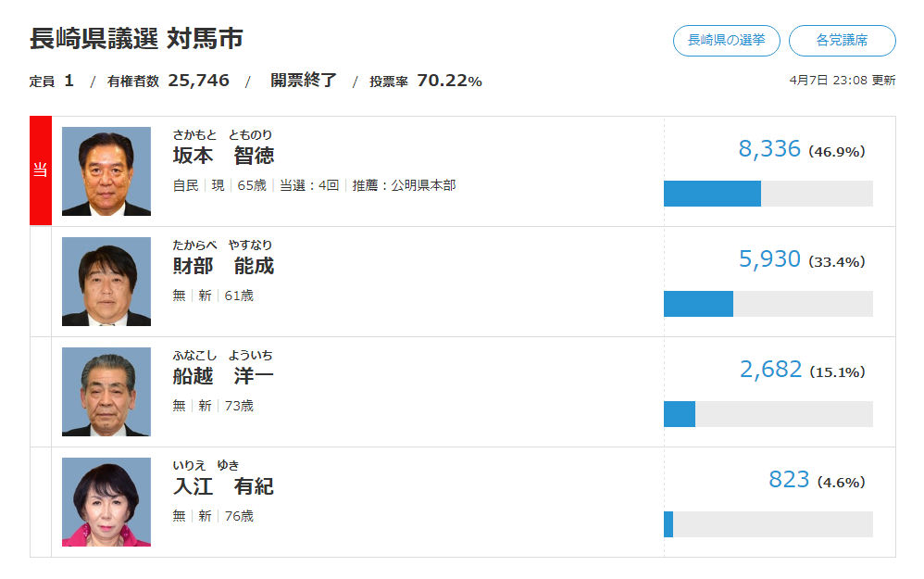Click 坂本's 46.9% vote share bar
The image size is (924, 579).
[x=712, y=194]
